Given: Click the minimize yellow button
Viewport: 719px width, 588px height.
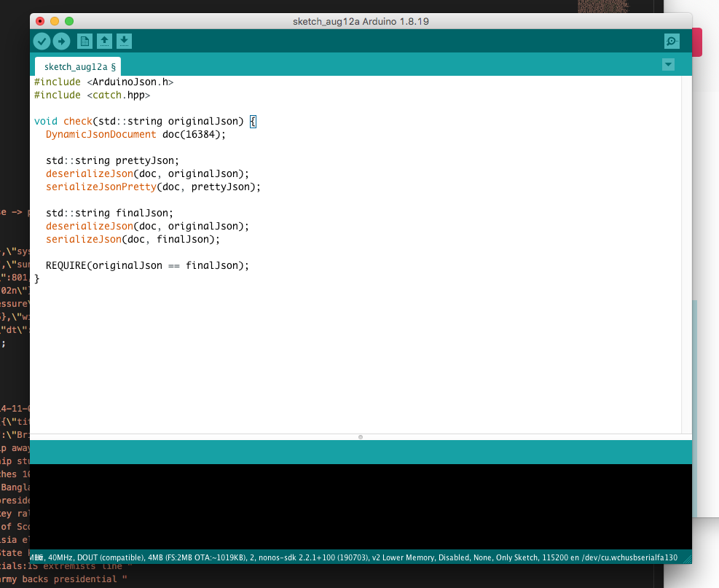Looking at the screenshot, I should (55, 21).
